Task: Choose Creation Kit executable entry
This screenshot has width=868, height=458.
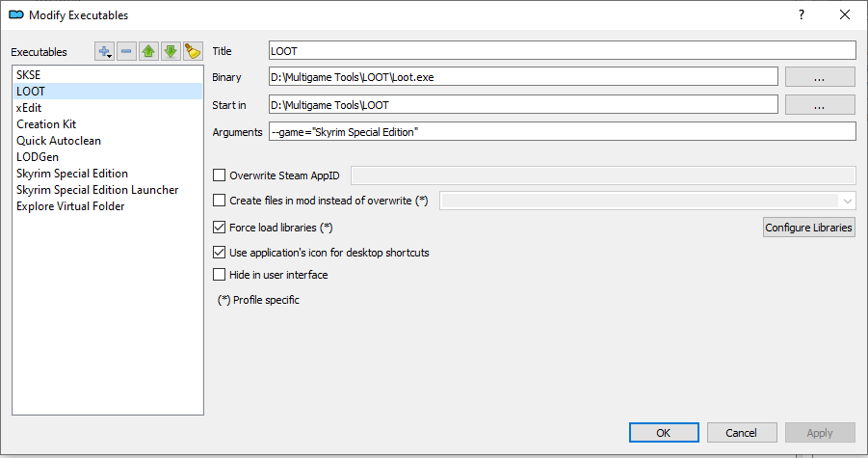Action: pos(46,124)
